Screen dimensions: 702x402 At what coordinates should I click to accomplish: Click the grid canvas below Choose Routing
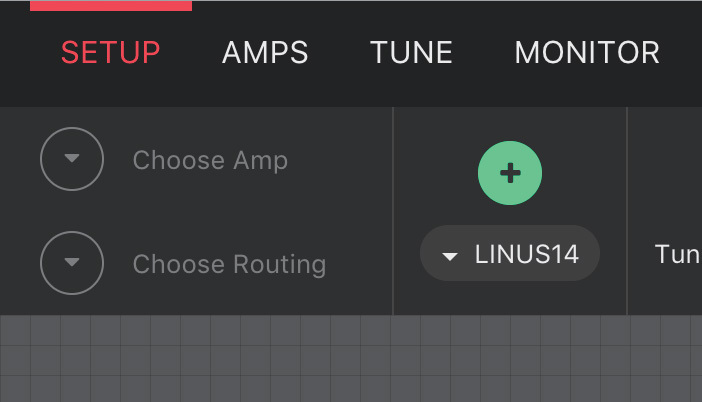click(229, 358)
